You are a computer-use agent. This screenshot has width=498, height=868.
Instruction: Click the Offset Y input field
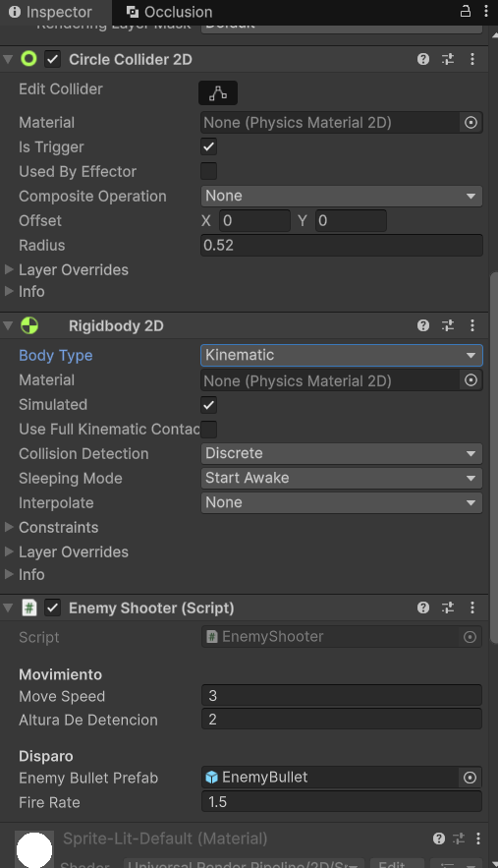point(351,220)
